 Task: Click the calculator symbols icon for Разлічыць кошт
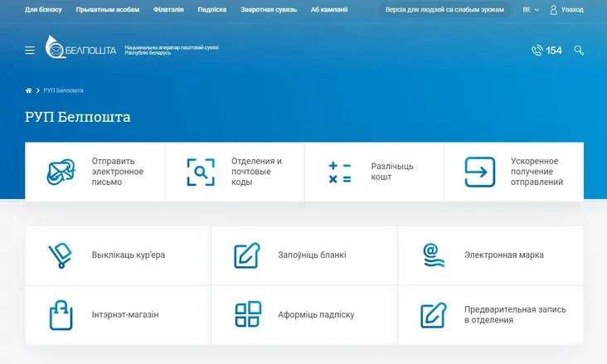[x=340, y=172]
